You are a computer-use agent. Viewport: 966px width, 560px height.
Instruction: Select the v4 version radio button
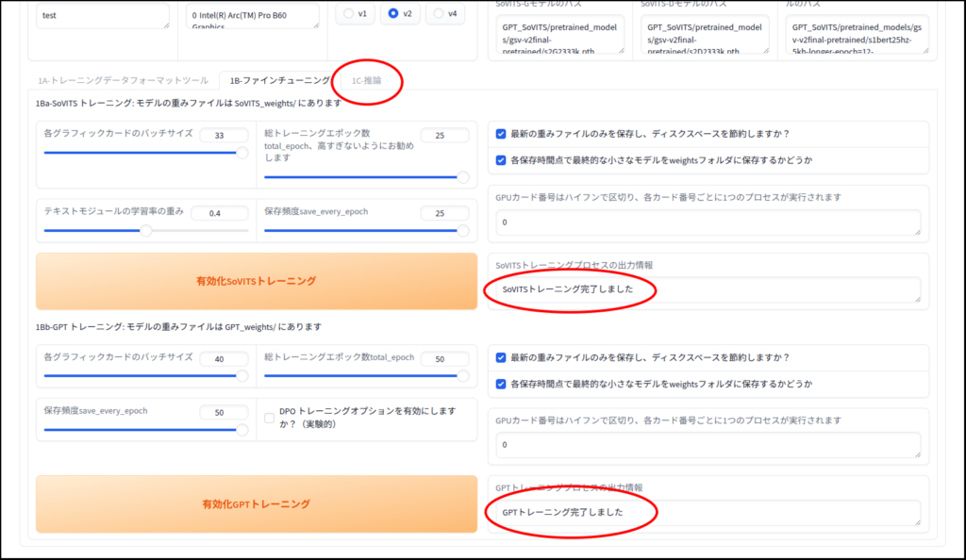[439, 13]
